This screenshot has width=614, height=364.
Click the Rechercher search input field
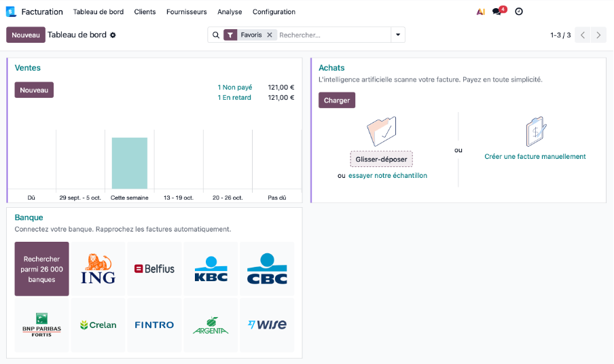point(333,35)
